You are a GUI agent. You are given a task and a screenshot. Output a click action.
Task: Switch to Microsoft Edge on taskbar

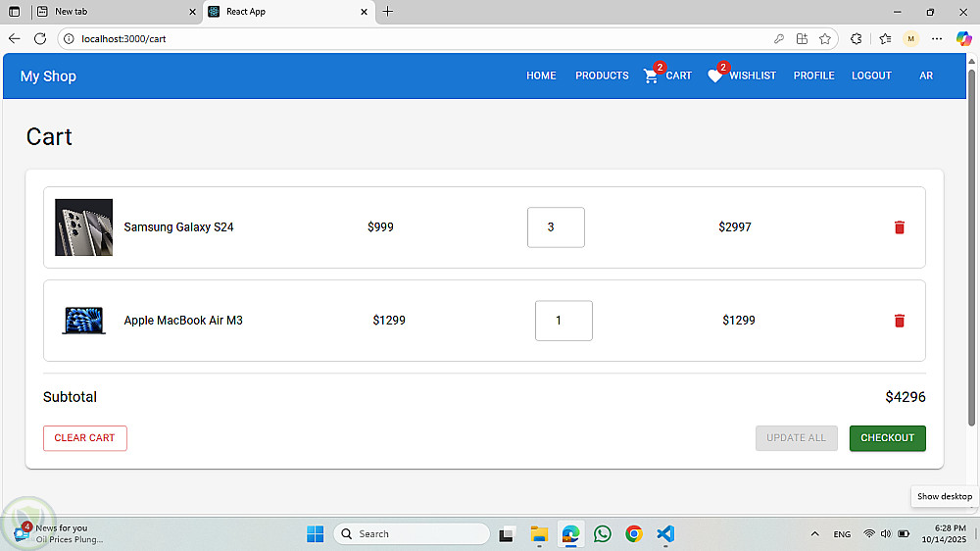tap(570, 534)
